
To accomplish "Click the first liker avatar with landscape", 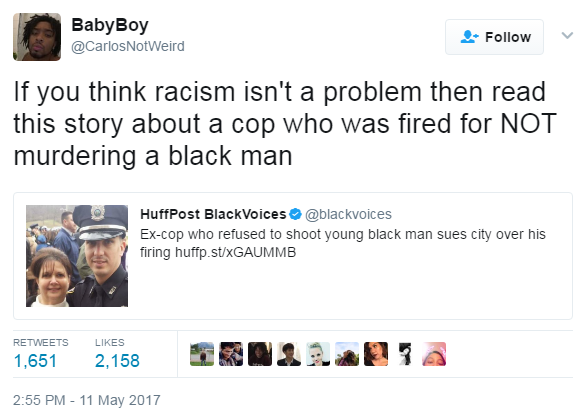I will point(202,354).
